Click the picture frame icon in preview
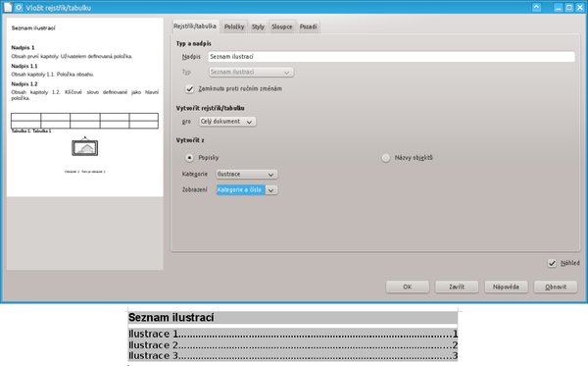 (x=84, y=147)
